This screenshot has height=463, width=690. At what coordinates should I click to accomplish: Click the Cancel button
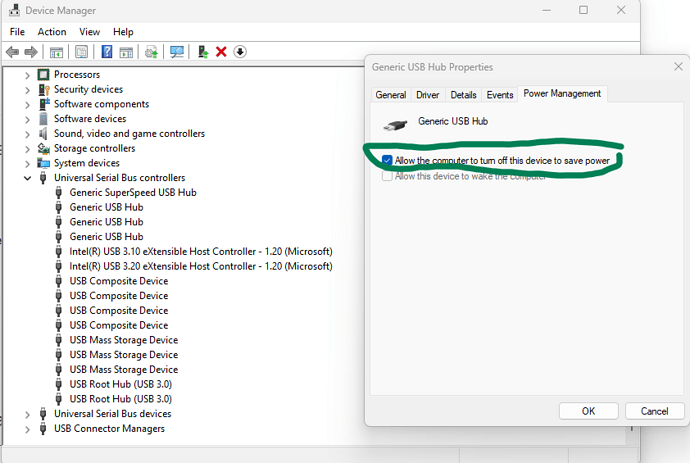tap(654, 411)
